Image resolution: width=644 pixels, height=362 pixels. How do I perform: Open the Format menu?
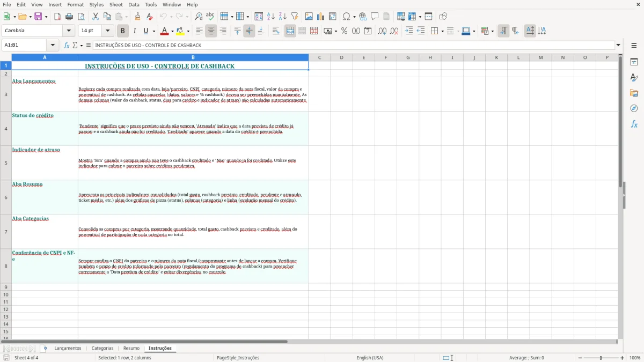point(75,4)
